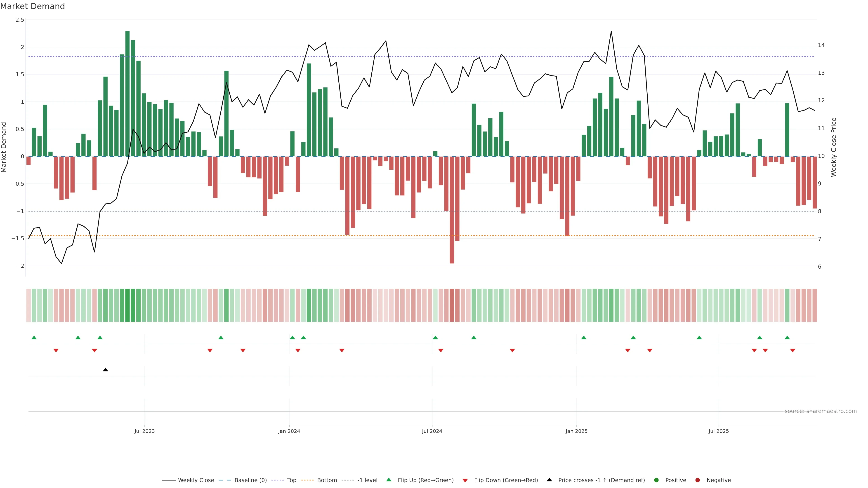Click the Flip Up green triangle legend icon
The width and height of the screenshot is (868, 488).
click(x=389, y=480)
